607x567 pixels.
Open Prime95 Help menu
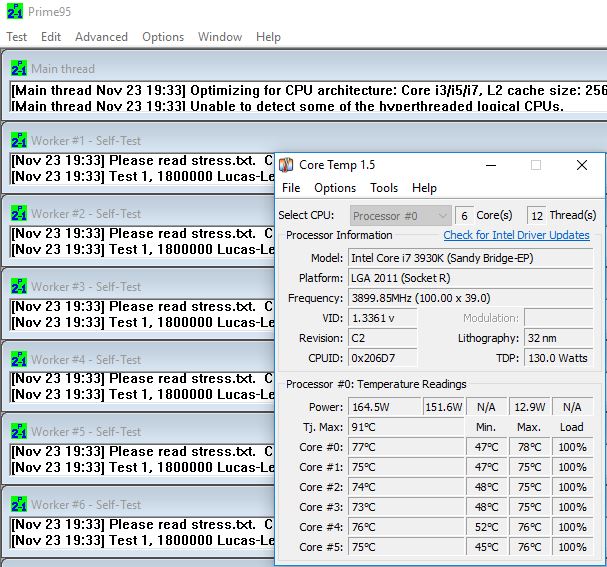[268, 37]
